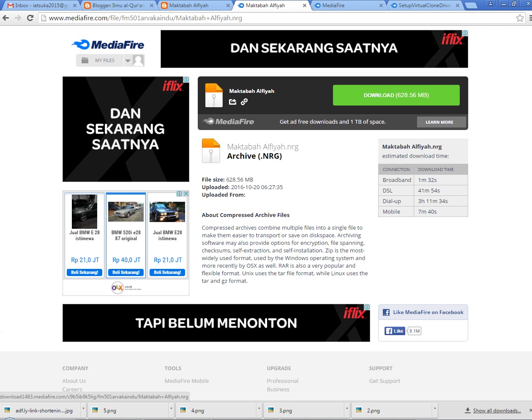
Task: Reload the page with refresh icon
Action: 30,18
